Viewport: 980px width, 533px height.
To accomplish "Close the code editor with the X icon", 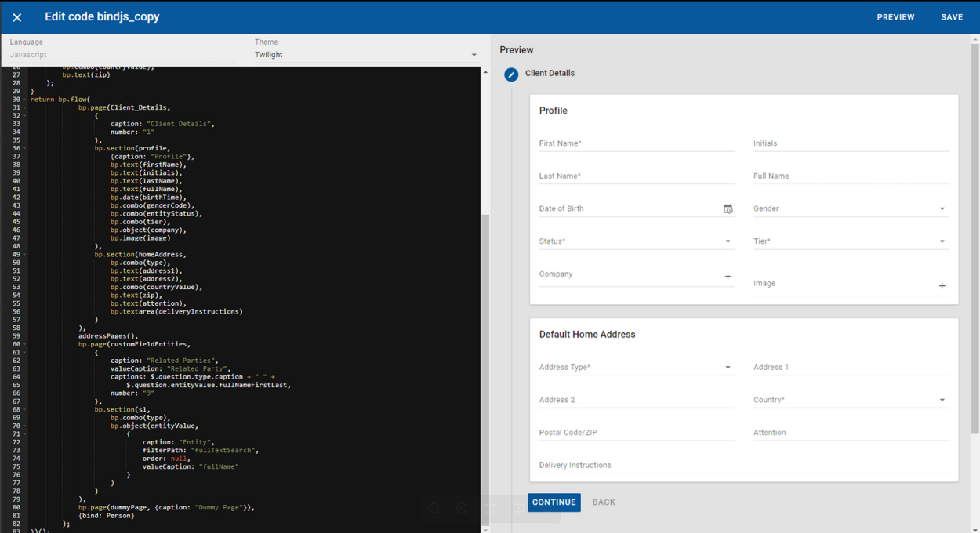I will [17, 17].
